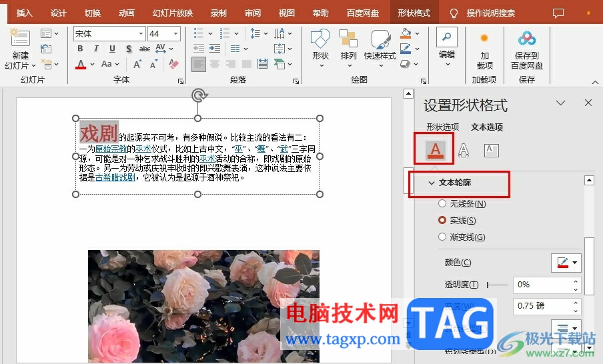Click the increase indent icon
Screen dimensions: 603x364
pyautogui.click(x=215, y=49)
